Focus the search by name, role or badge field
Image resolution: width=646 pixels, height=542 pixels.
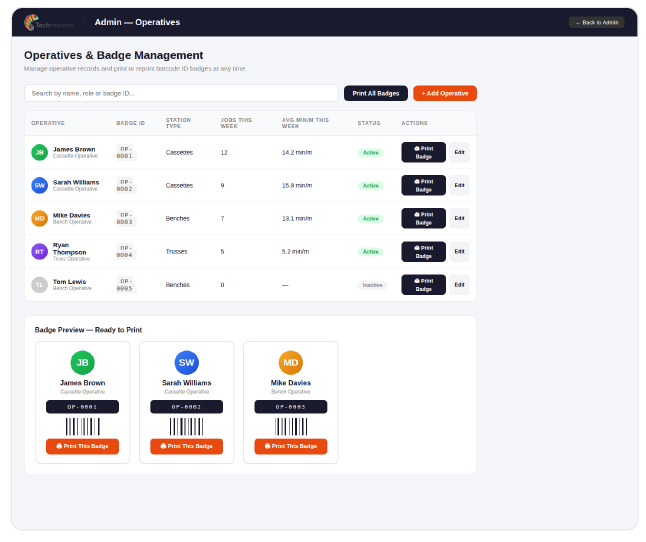tap(181, 93)
